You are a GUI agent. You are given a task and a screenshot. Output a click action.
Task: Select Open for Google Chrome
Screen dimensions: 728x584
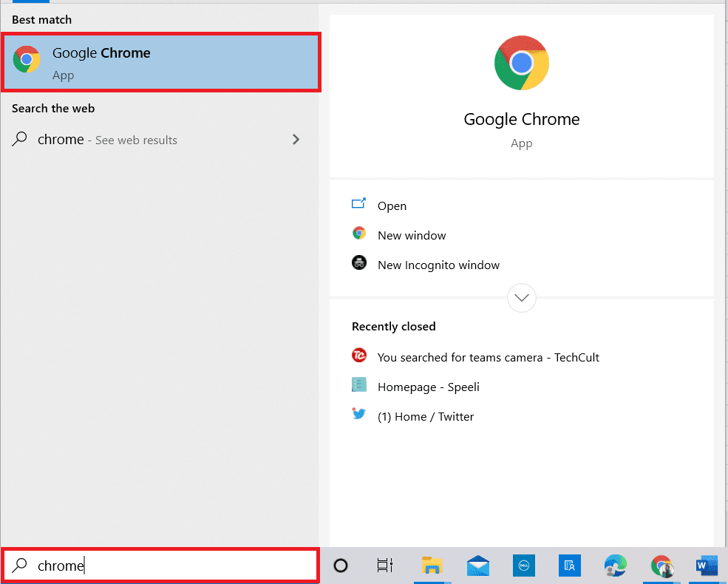[392, 206]
